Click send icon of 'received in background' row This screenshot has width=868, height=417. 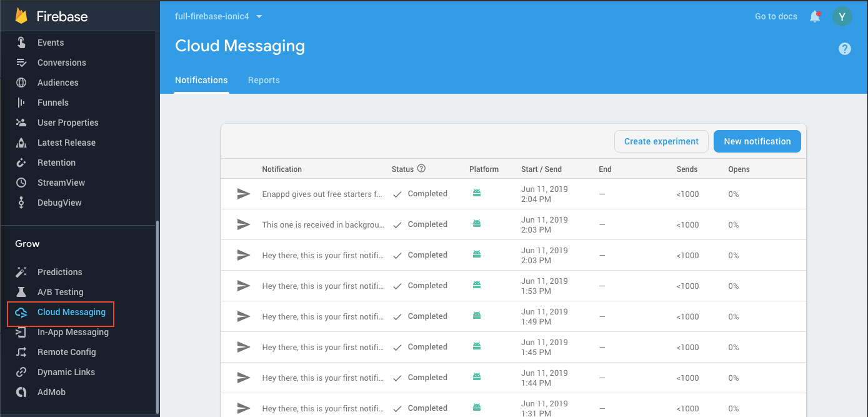point(244,224)
